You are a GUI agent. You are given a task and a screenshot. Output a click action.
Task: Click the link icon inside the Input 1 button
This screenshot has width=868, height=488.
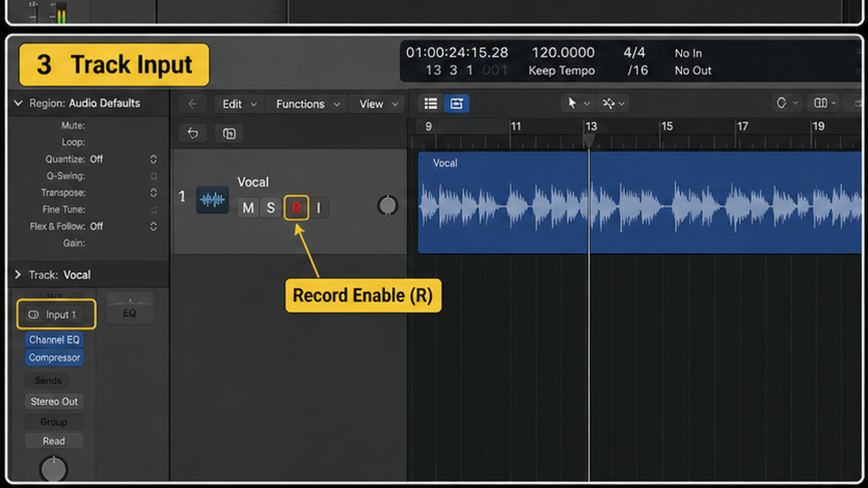point(33,314)
